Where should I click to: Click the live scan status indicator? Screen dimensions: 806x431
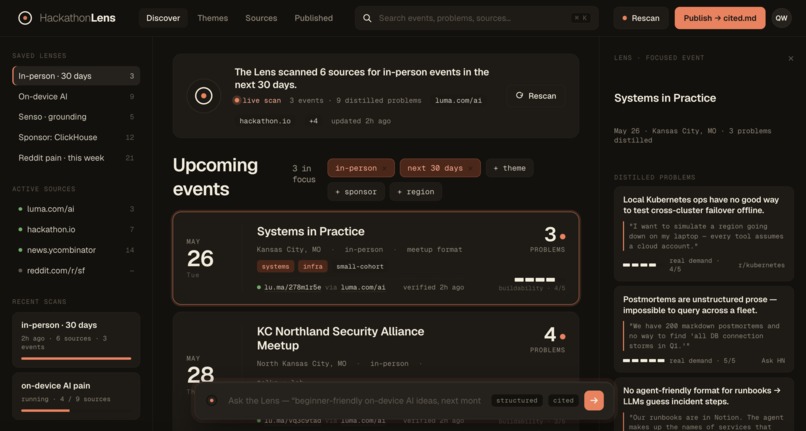[257, 100]
